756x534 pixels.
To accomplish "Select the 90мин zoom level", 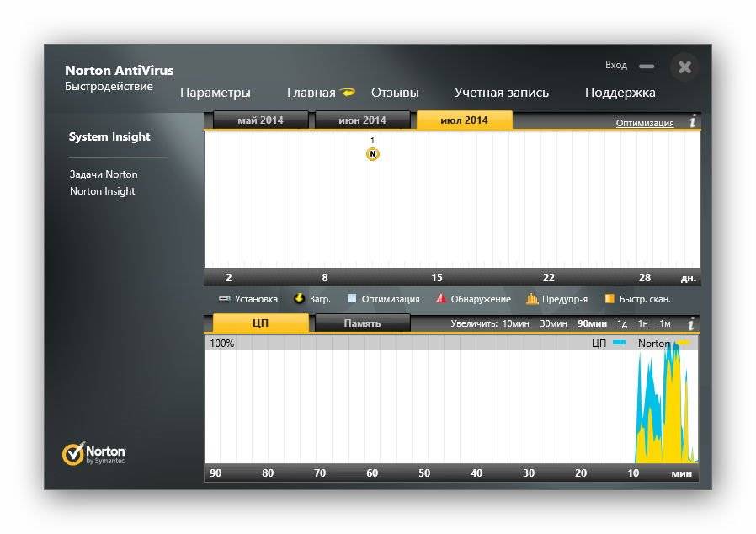I will 592,323.
